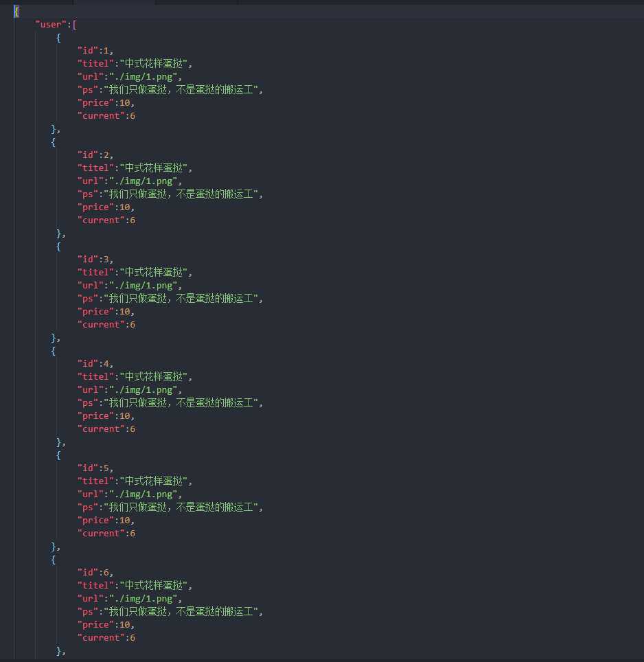This screenshot has height=662, width=644.
Task: Click "url" line under "id":4
Action: pos(130,389)
